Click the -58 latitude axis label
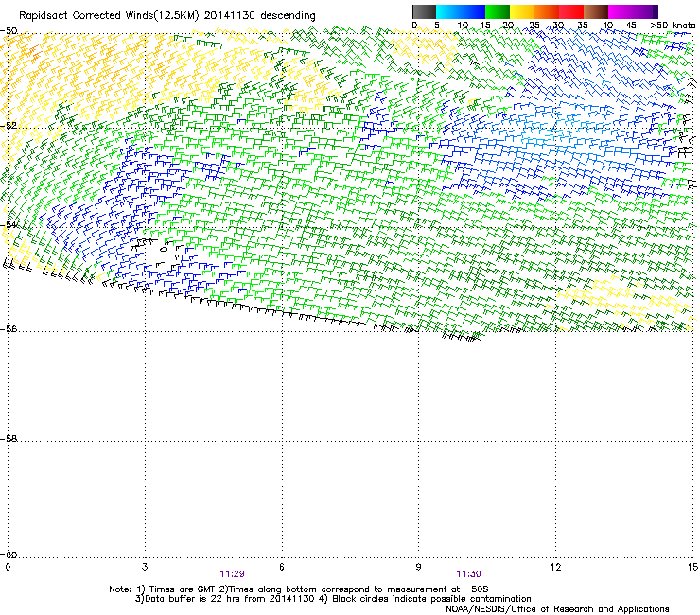The image size is (700, 615). (9, 439)
